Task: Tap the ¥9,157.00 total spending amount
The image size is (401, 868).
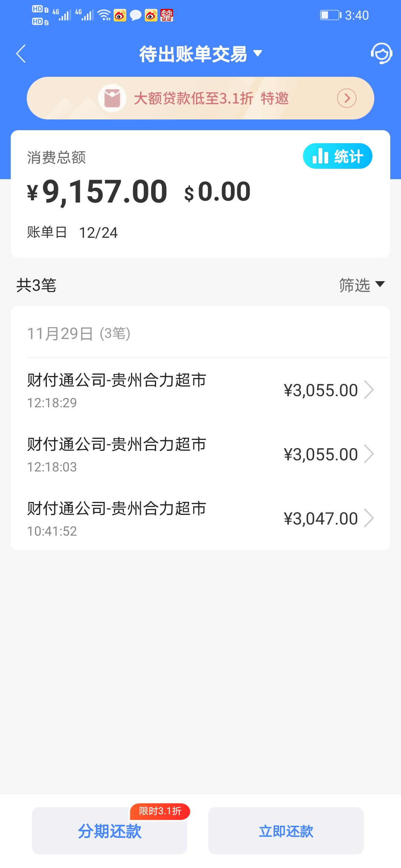Action: point(97,192)
